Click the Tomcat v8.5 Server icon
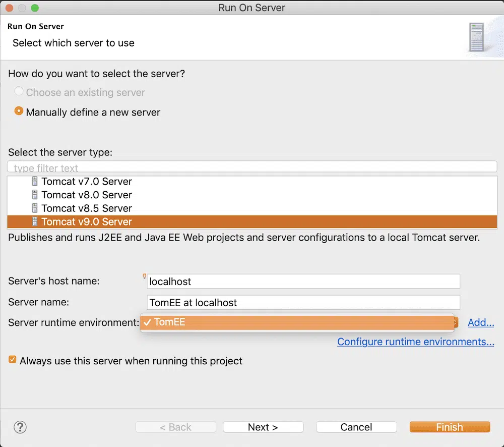This screenshot has height=447, width=504. click(x=34, y=208)
